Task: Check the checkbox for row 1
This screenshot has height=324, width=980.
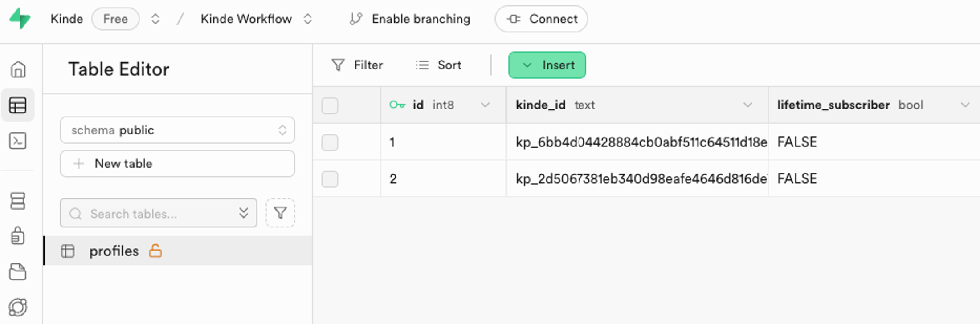Action: pos(330,142)
